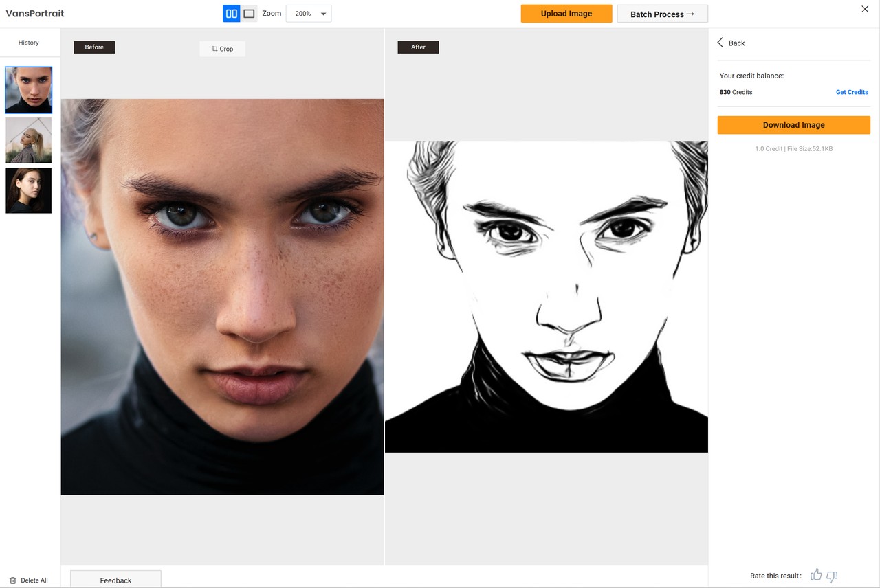Open the Feedback panel

coord(115,580)
